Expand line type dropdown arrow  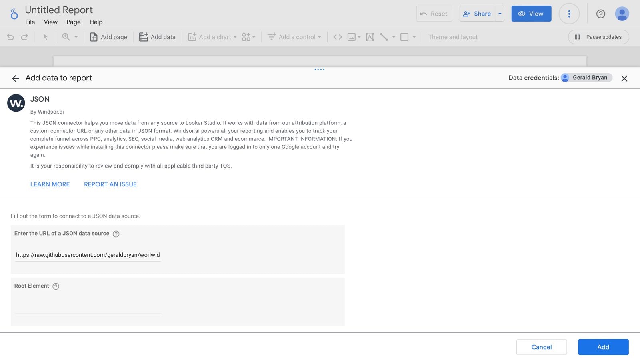point(394,37)
